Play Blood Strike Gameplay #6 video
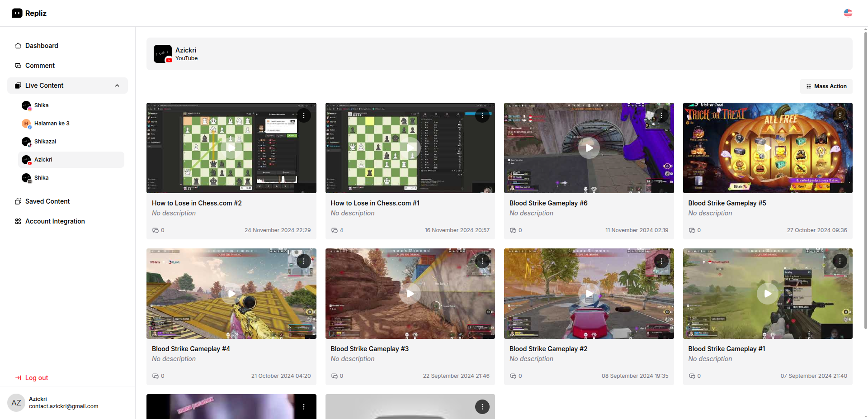This screenshot has width=868, height=419. (589, 148)
